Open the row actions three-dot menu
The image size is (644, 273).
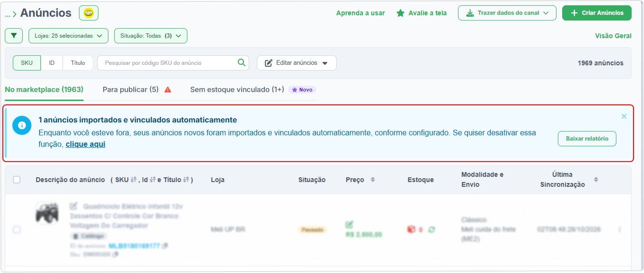click(619, 230)
